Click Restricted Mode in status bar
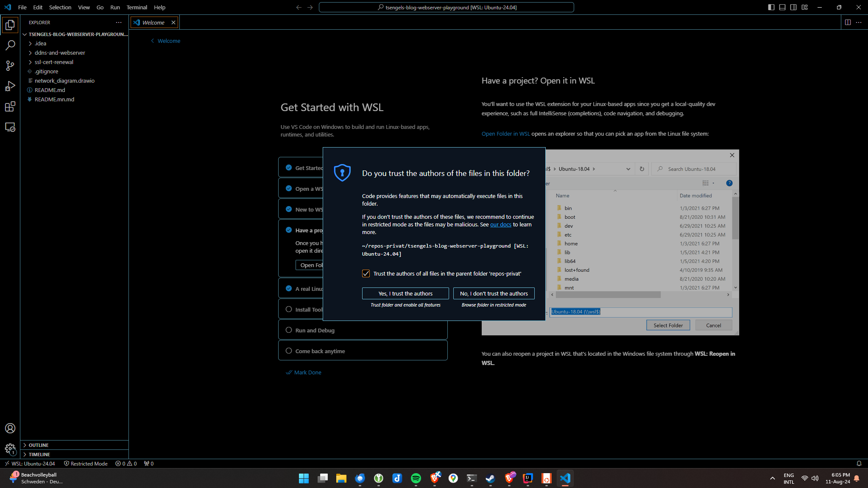The width and height of the screenshot is (868, 488). coord(86,463)
